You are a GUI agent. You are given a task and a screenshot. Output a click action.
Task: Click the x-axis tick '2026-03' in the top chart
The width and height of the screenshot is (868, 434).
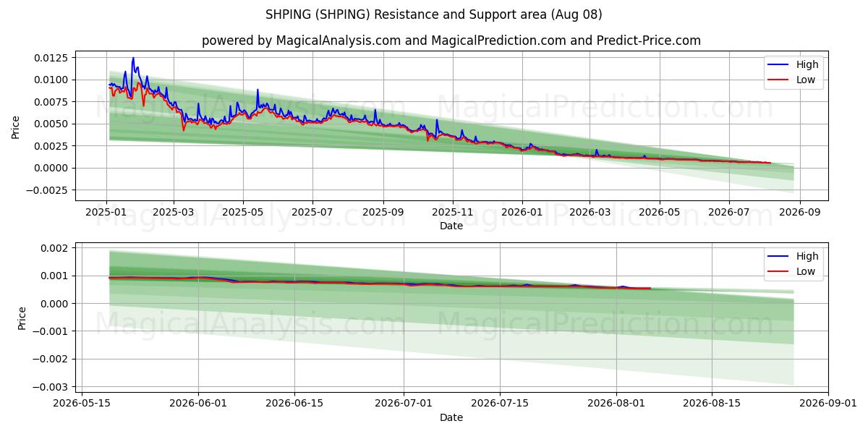click(589, 213)
